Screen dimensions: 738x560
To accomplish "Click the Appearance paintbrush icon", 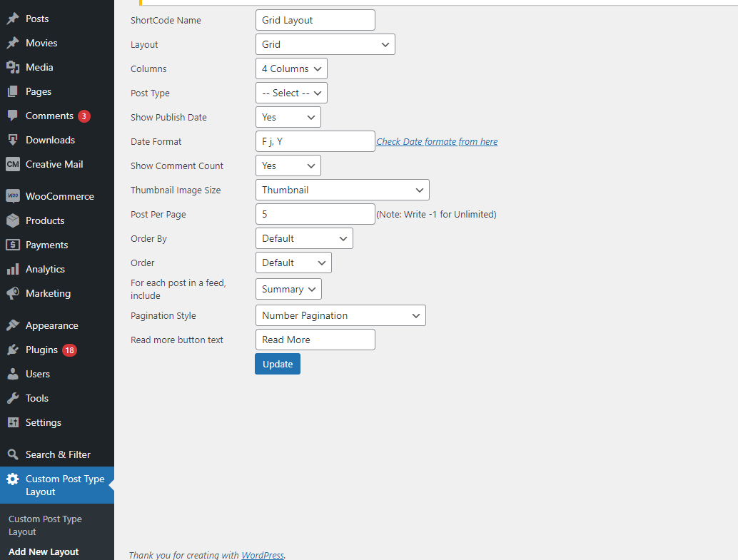I will pos(13,325).
